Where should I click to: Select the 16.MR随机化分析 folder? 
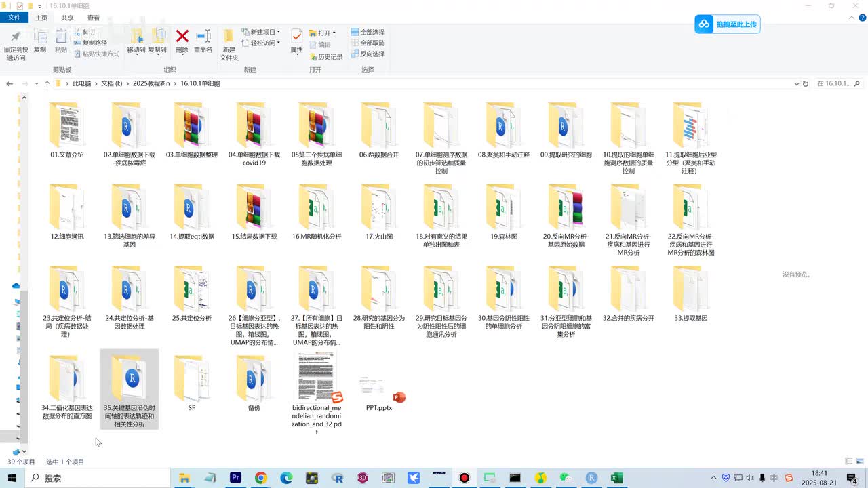pos(317,212)
